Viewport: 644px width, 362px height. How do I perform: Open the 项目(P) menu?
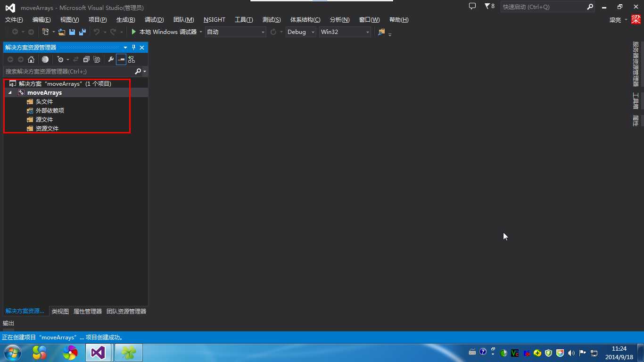click(x=98, y=19)
